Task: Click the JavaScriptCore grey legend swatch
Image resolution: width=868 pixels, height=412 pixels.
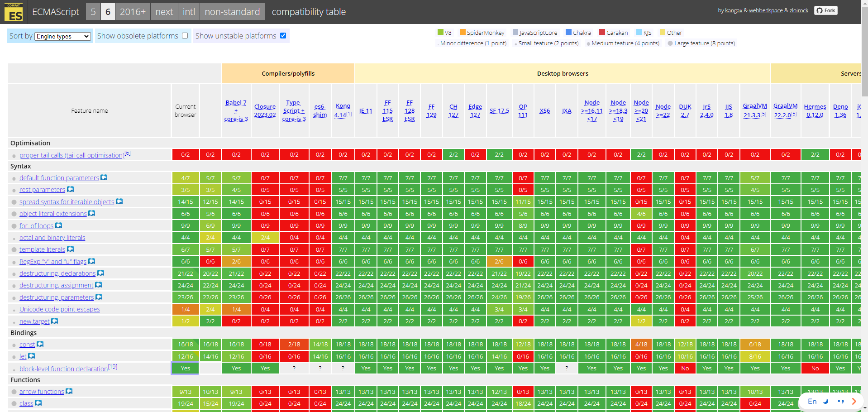Action: pyautogui.click(x=515, y=32)
